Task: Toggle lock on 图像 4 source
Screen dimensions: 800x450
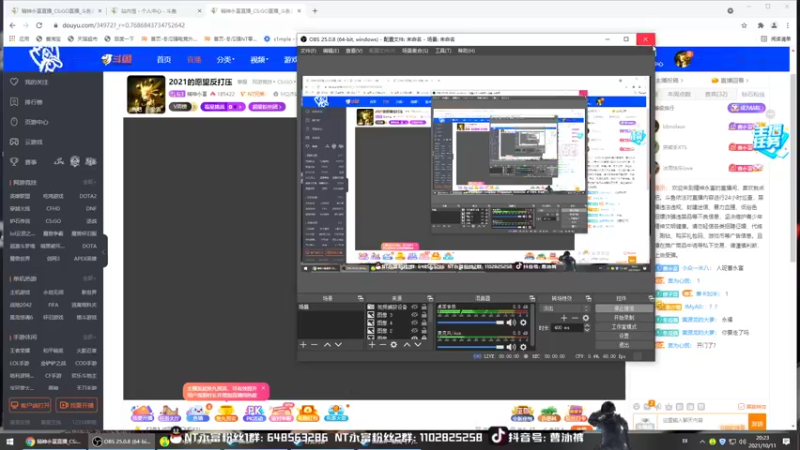Action: pos(424,322)
